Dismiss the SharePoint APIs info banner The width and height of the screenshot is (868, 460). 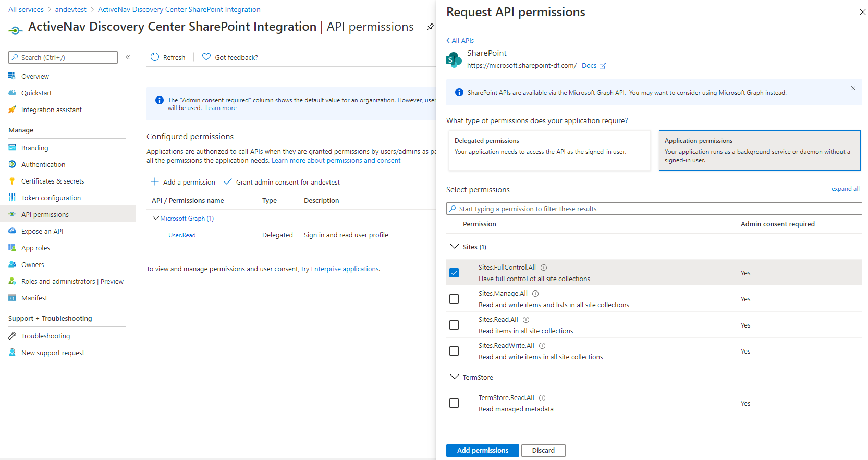[853, 88]
